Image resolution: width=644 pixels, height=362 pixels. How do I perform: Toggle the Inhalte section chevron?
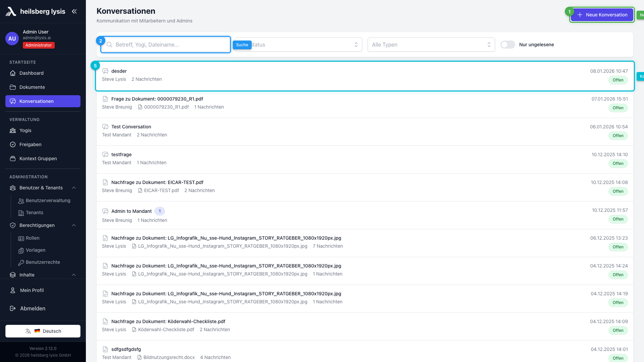[x=74, y=275]
